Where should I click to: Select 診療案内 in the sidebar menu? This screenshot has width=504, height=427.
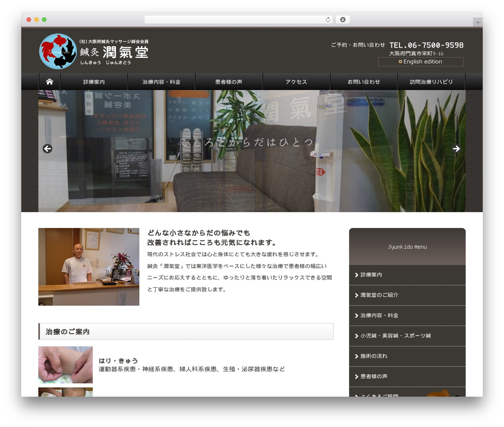[x=407, y=275]
